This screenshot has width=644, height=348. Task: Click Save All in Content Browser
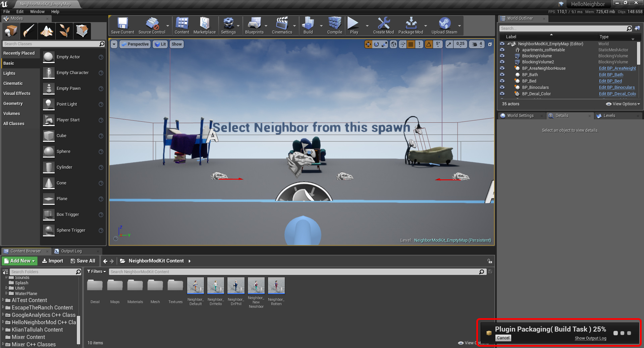coord(83,261)
